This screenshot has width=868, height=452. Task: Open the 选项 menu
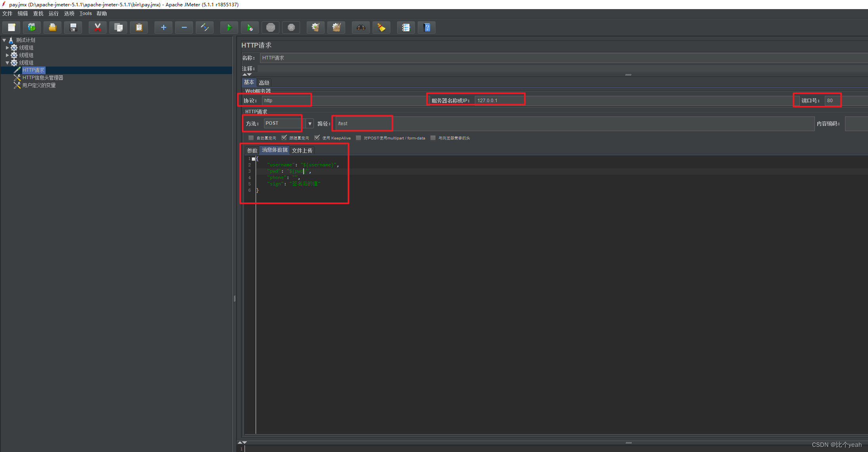point(69,13)
